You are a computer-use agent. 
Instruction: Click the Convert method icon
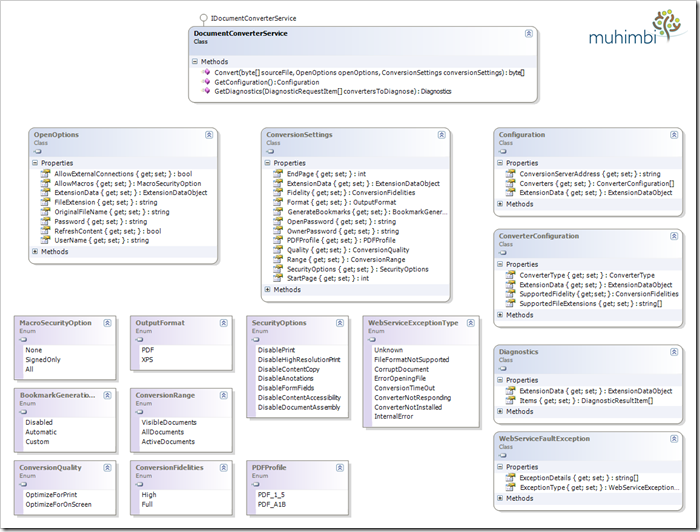click(x=207, y=72)
